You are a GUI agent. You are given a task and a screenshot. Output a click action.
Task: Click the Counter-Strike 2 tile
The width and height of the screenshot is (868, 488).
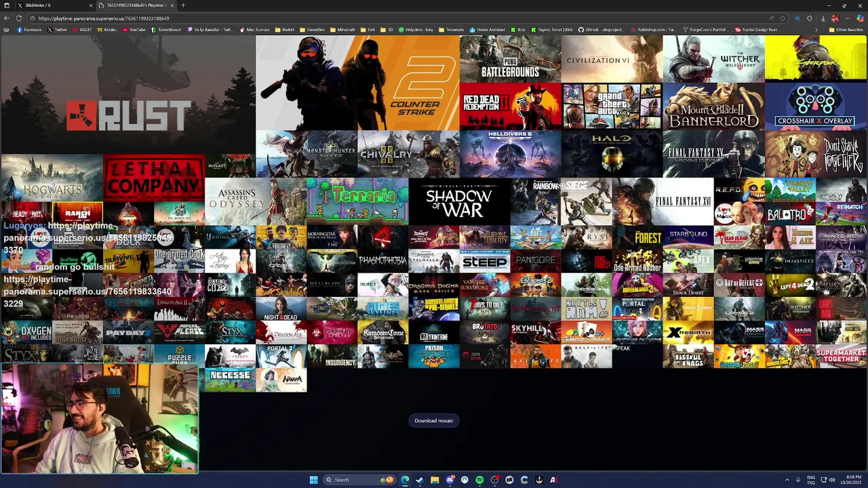point(357,83)
